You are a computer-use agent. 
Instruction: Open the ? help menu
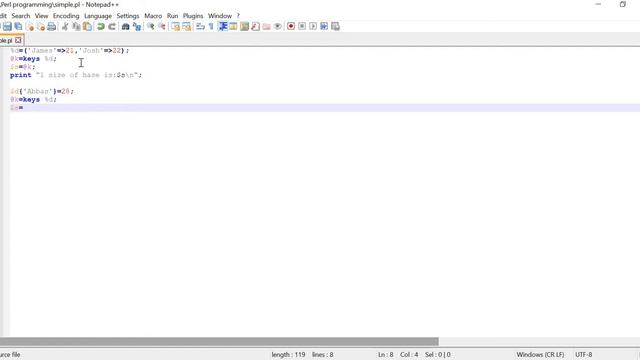click(238, 16)
